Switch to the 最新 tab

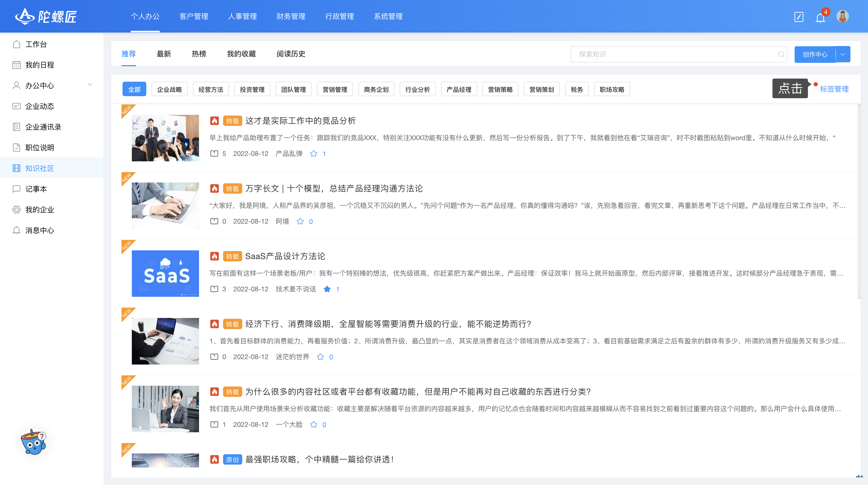164,54
